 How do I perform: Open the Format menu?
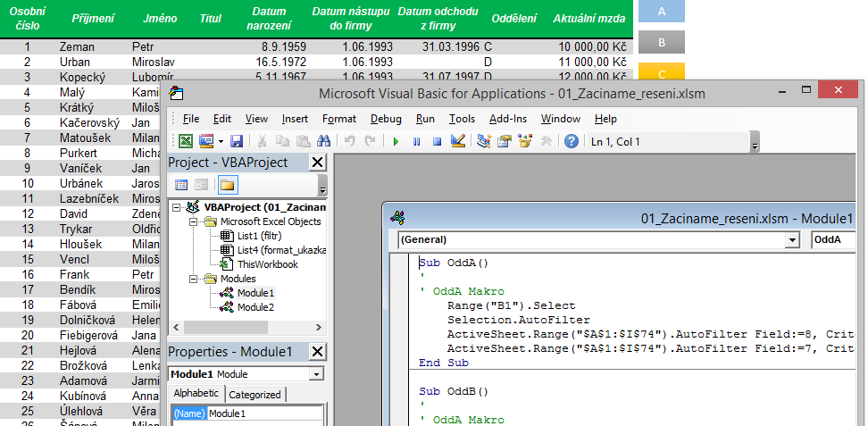pos(339,119)
